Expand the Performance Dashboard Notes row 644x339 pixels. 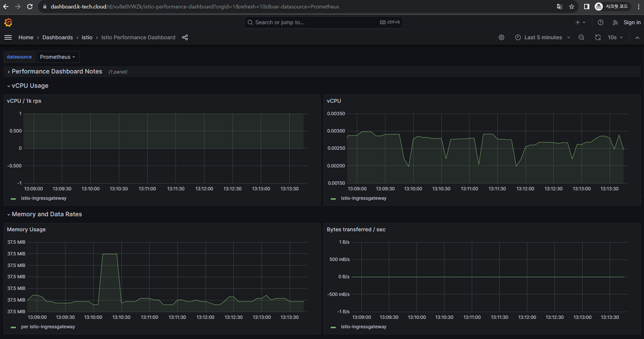(57, 72)
